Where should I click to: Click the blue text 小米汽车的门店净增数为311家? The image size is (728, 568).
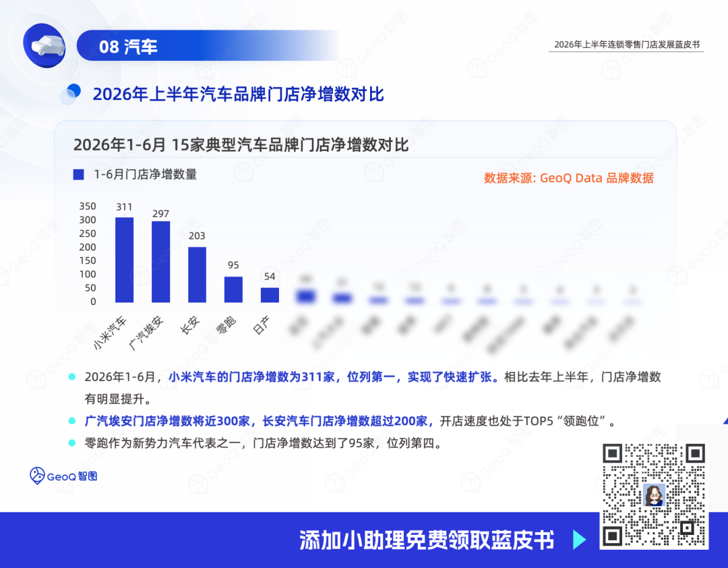[251, 377]
